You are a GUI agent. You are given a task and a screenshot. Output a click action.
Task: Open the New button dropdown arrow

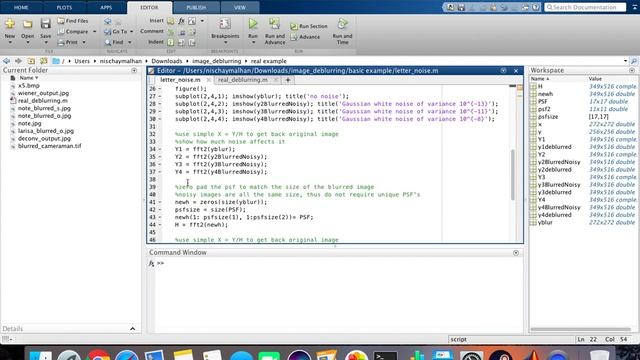coord(10,42)
